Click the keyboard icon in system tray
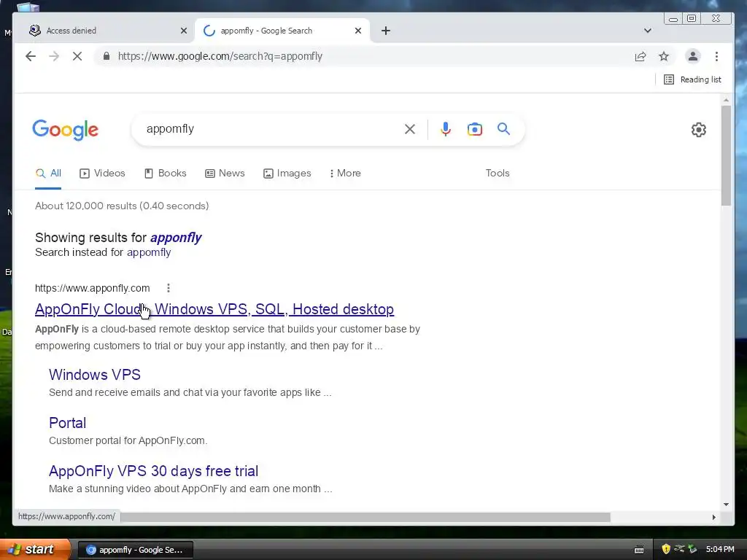 click(639, 550)
